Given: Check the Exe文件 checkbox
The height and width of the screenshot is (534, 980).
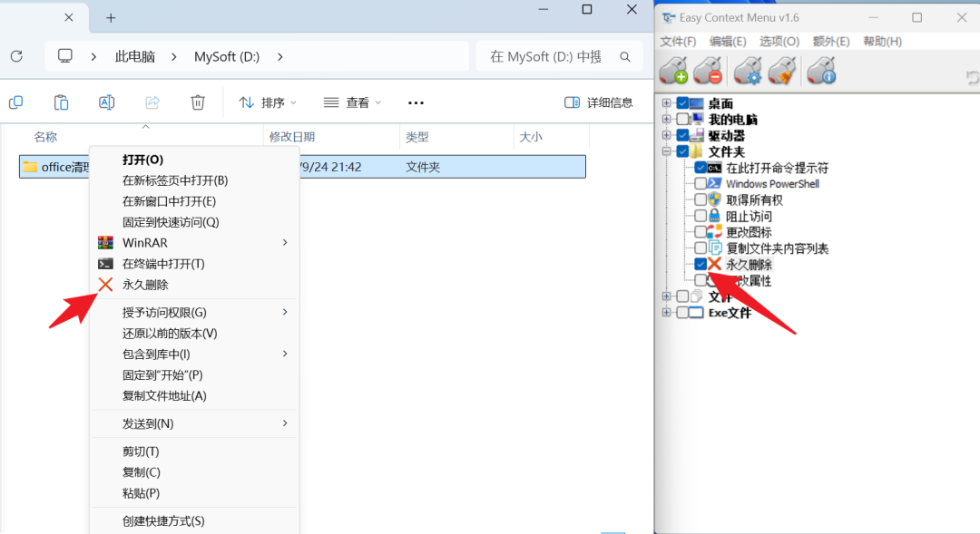Looking at the screenshot, I should [x=682, y=312].
